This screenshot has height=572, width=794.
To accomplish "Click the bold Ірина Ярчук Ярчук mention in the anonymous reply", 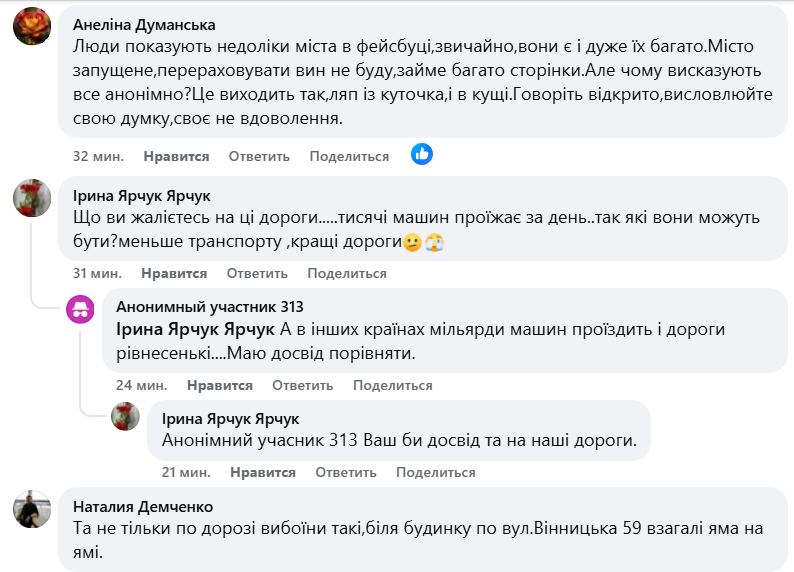I will [196, 328].
